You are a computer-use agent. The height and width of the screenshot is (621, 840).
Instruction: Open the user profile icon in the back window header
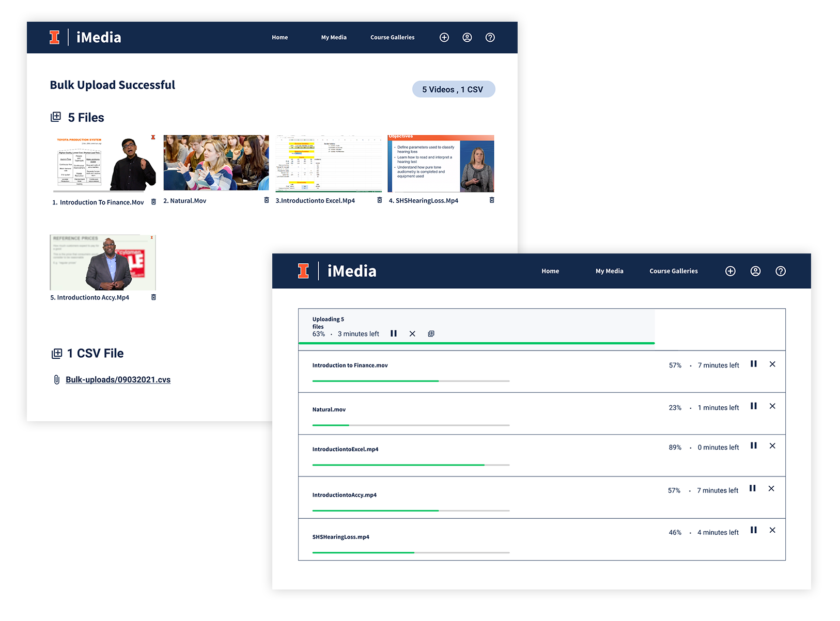click(x=467, y=37)
